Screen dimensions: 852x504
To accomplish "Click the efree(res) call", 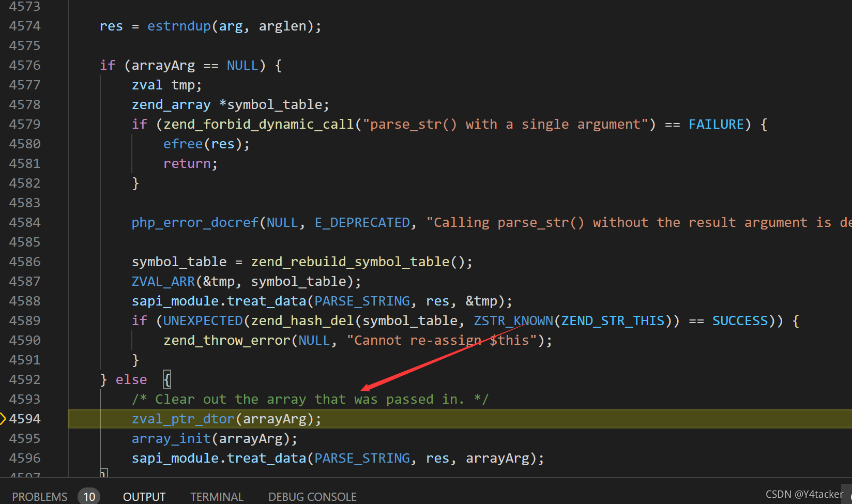I will pos(206,144).
